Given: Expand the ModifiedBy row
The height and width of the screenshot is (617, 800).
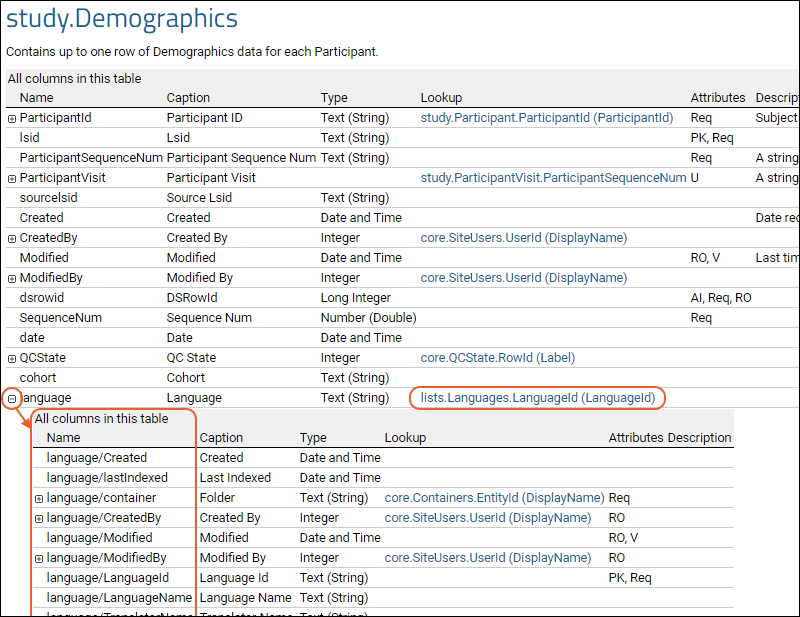Looking at the screenshot, I should pyautogui.click(x=12, y=278).
